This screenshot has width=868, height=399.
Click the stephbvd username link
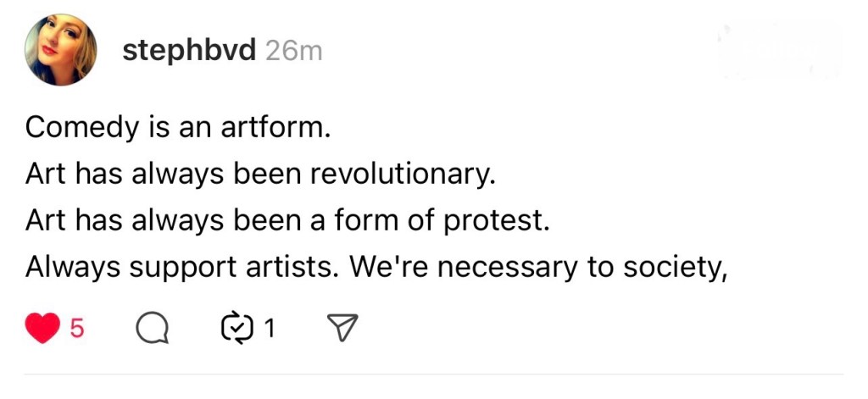pos(189,50)
